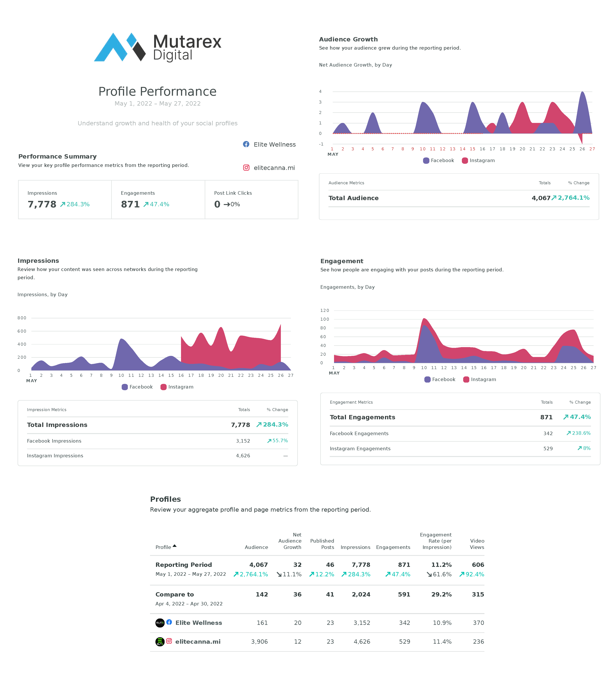Click the Facebook badge in Elite Wellness row
The height and width of the screenshot is (692, 616).
(169, 622)
